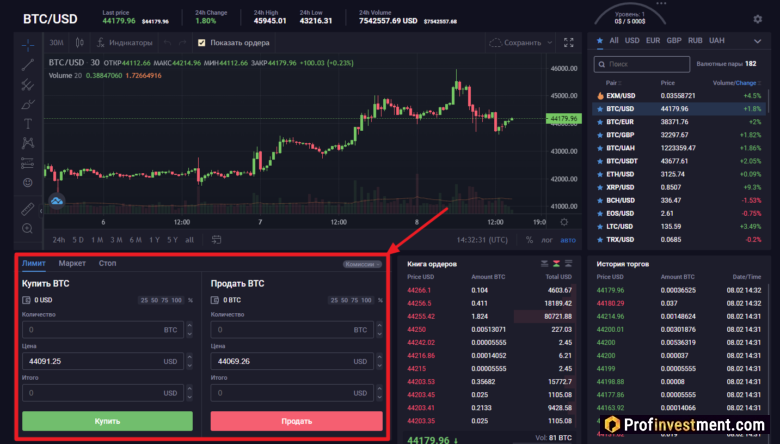Switch to the Стоп order tab
This screenshot has height=444, width=780.
click(x=107, y=264)
